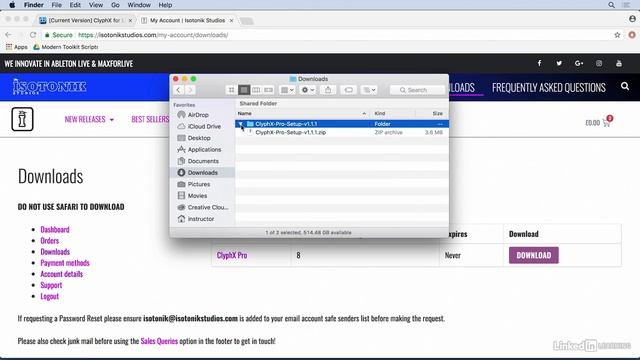Open Modern Toolkit Scripts bookmark
The height and width of the screenshot is (360, 640).
(65, 47)
